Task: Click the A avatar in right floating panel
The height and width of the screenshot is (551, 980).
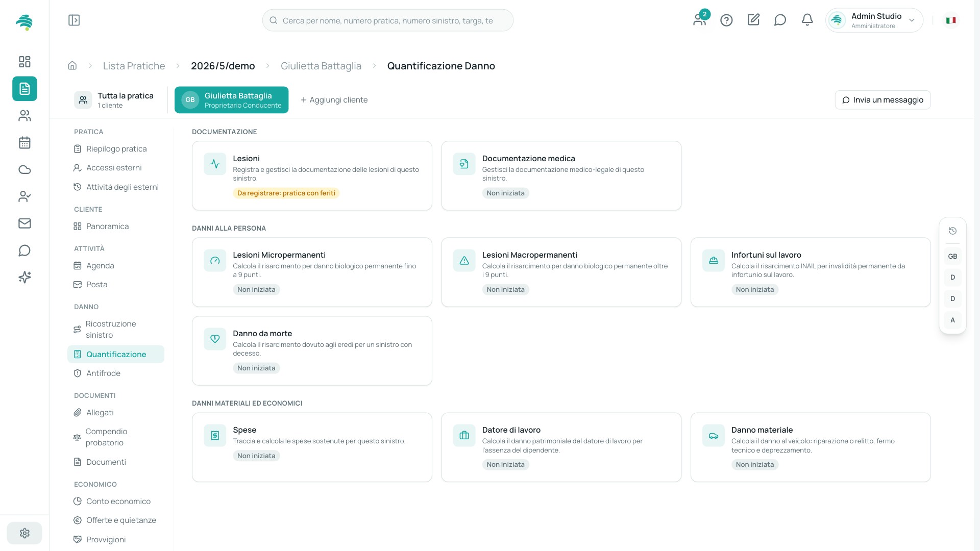Action: (x=952, y=320)
